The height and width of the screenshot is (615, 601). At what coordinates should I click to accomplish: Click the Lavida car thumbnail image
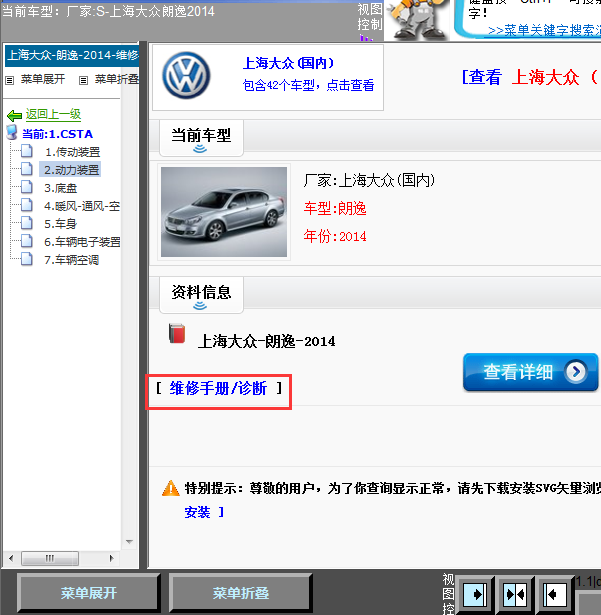pyautogui.click(x=224, y=212)
